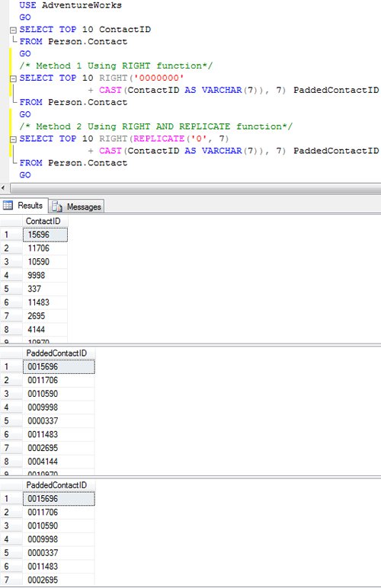Select row header 3 in second results grid

coord(11,394)
